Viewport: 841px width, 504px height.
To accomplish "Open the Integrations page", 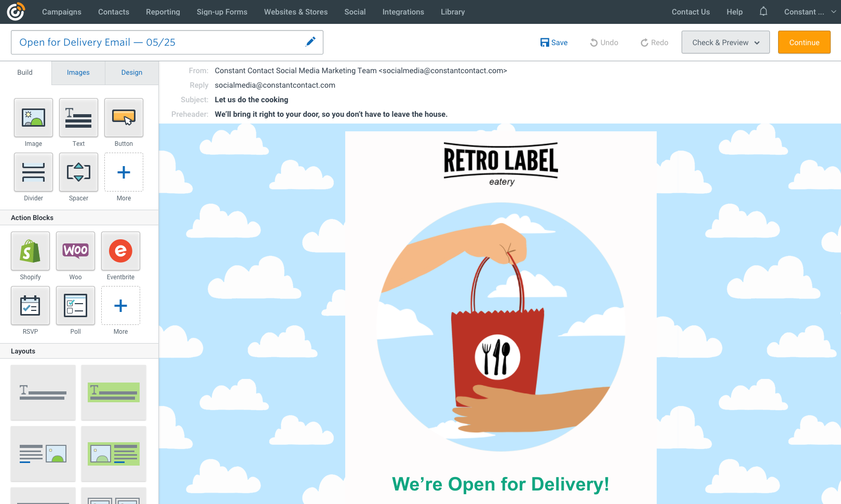I will [403, 12].
